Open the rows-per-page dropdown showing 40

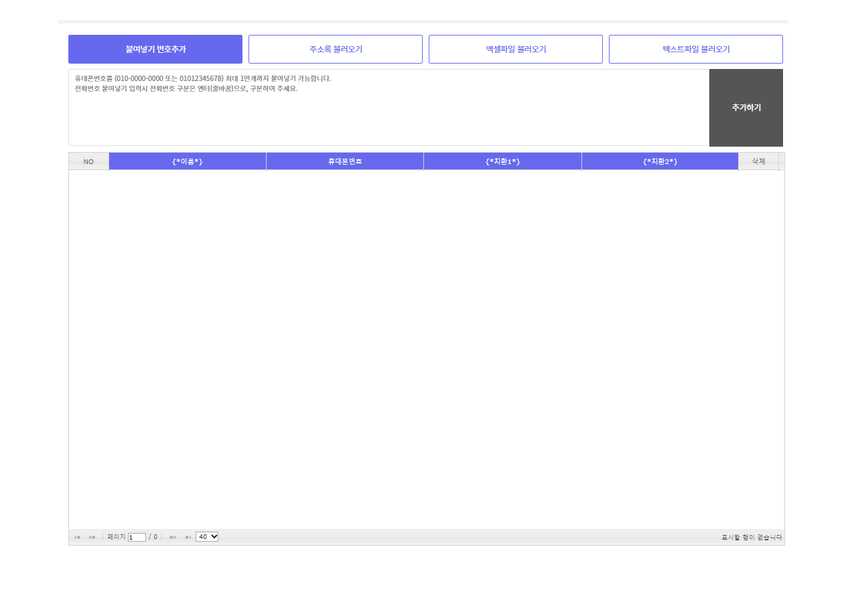(207, 536)
